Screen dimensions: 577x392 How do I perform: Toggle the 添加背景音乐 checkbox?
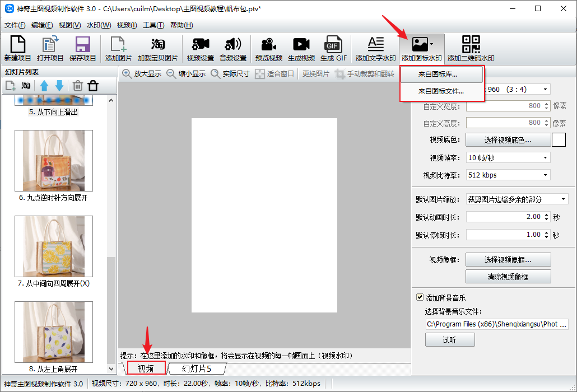tap(420, 297)
